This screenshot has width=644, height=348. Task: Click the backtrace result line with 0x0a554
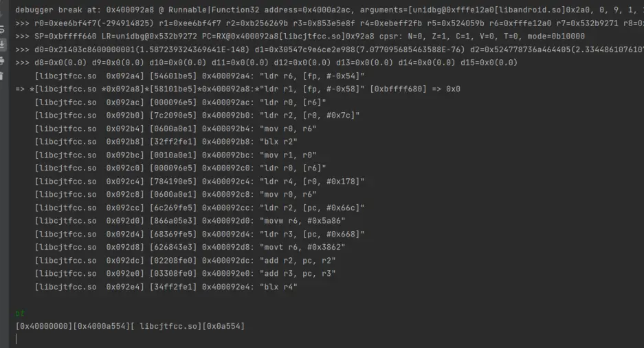[130, 326]
